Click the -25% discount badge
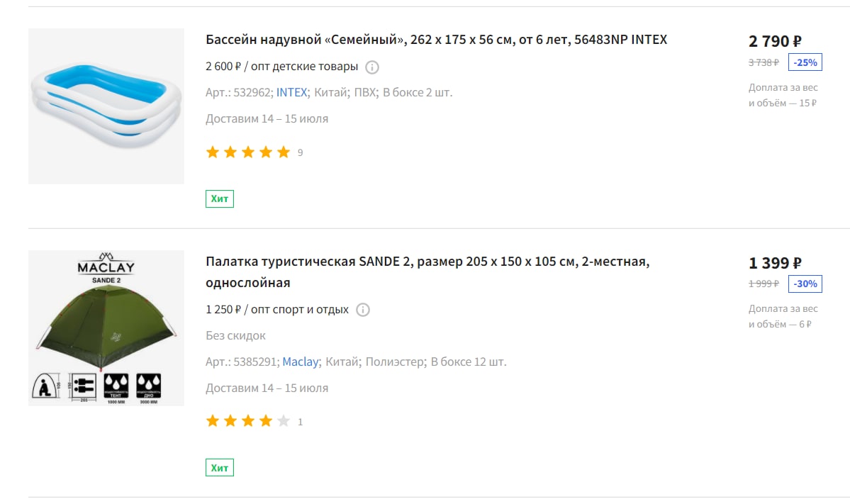This screenshot has width=850, height=504. 805,62
